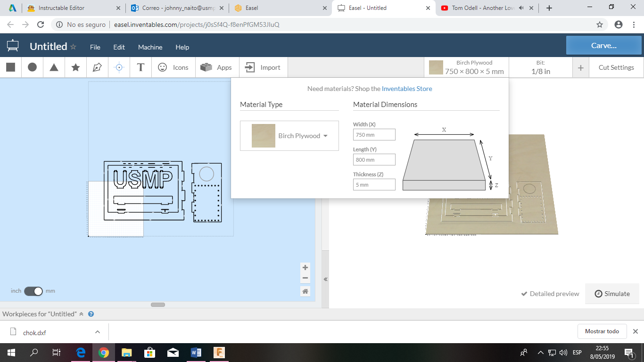Open the Edit menu
Viewport: 644px width, 362px height.
pyautogui.click(x=119, y=47)
